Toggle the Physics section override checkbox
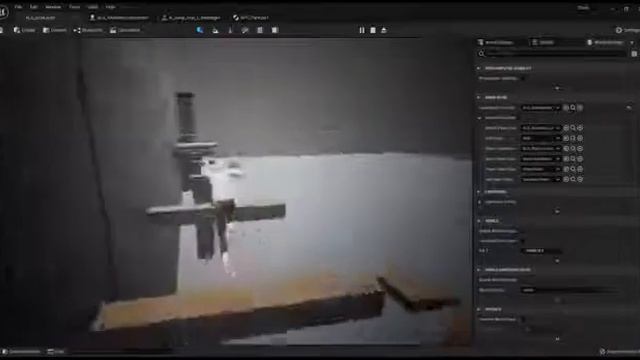This screenshot has width=640, height=360. pos(523,320)
